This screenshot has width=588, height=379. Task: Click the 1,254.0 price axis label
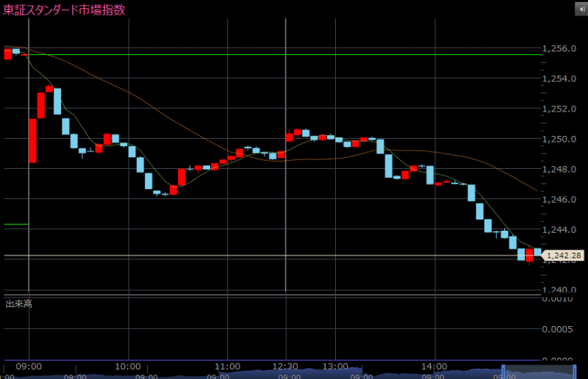coord(559,79)
